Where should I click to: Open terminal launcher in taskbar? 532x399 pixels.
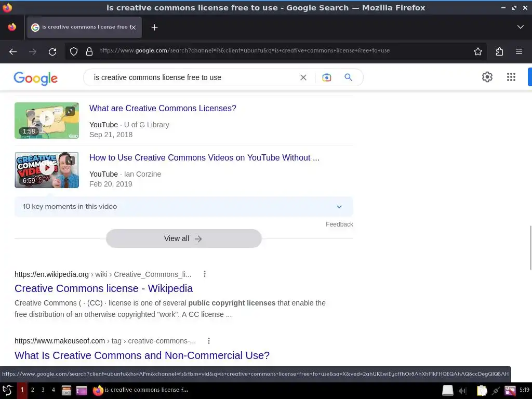pyautogui.click(x=82, y=391)
